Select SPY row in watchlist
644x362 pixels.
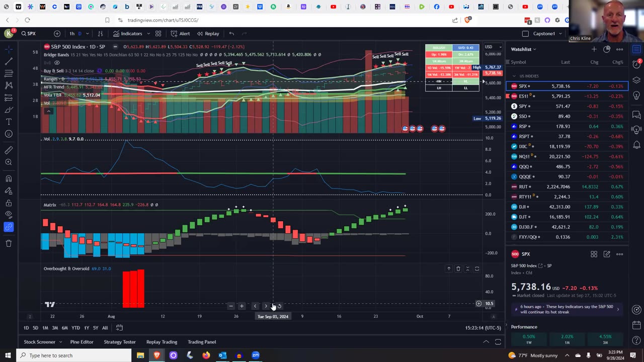pyautogui.click(x=567, y=106)
